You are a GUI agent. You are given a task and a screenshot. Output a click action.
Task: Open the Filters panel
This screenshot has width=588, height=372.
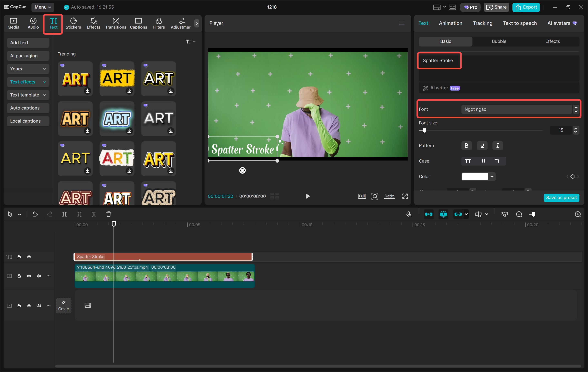coord(159,23)
